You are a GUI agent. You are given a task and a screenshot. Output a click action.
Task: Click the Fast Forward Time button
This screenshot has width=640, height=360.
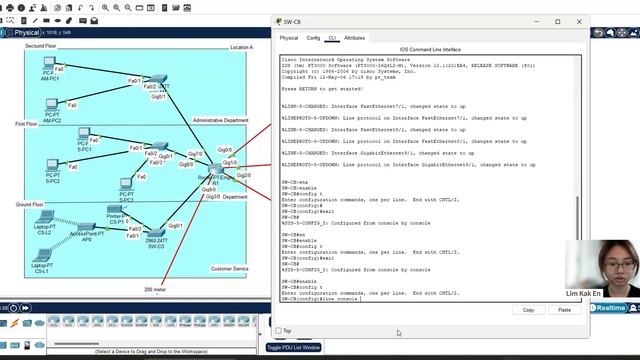pos(25,308)
